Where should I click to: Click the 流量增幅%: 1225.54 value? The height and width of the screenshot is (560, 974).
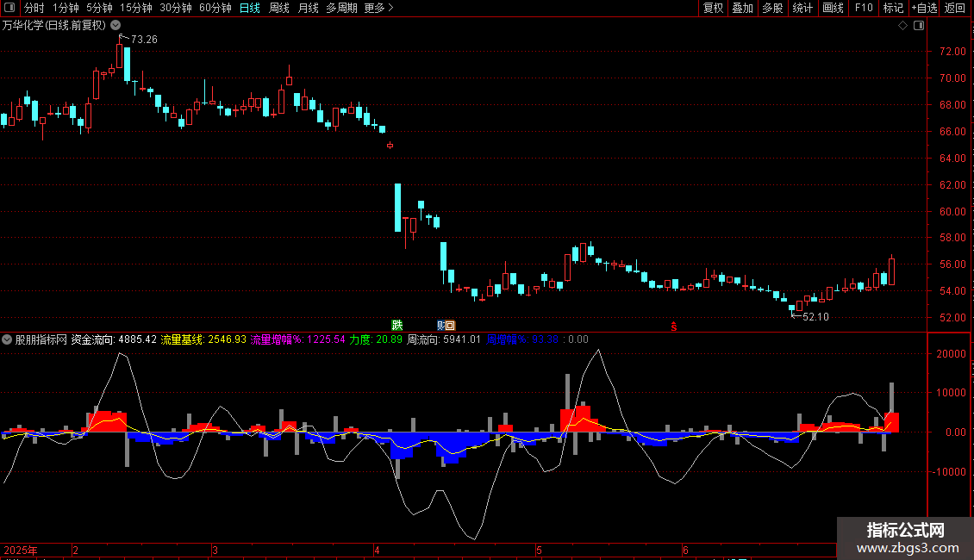coord(297,339)
